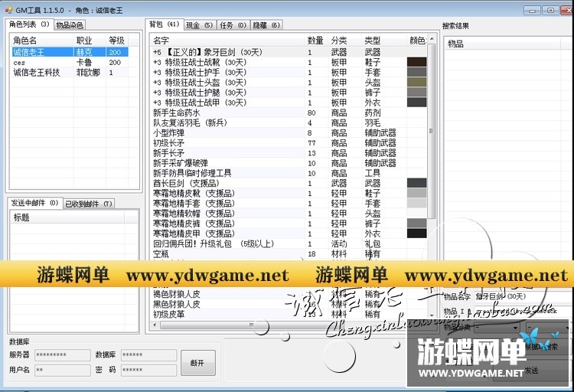This screenshot has height=392, width=574.
Task: Click the horizontal scroll left arrow in item list
Action: pyautogui.click(x=155, y=325)
